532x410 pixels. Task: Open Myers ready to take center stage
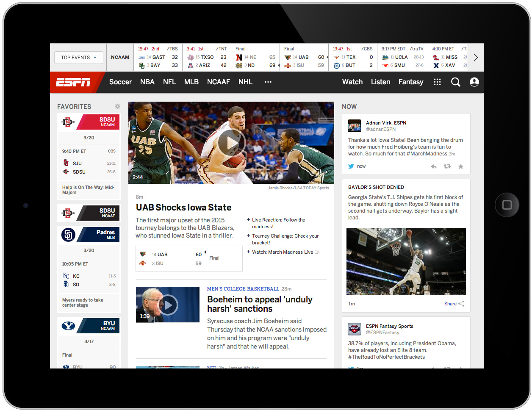tap(83, 302)
